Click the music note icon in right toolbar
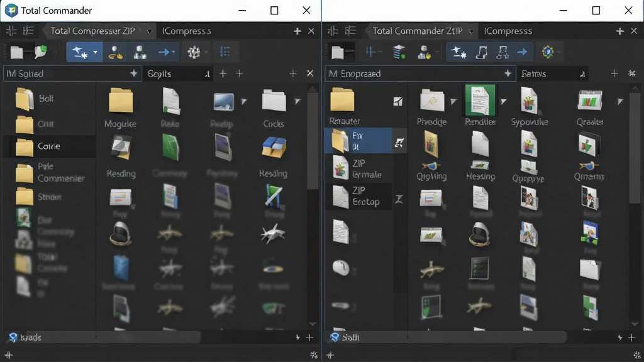The width and height of the screenshot is (644, 362). (481, 52)
